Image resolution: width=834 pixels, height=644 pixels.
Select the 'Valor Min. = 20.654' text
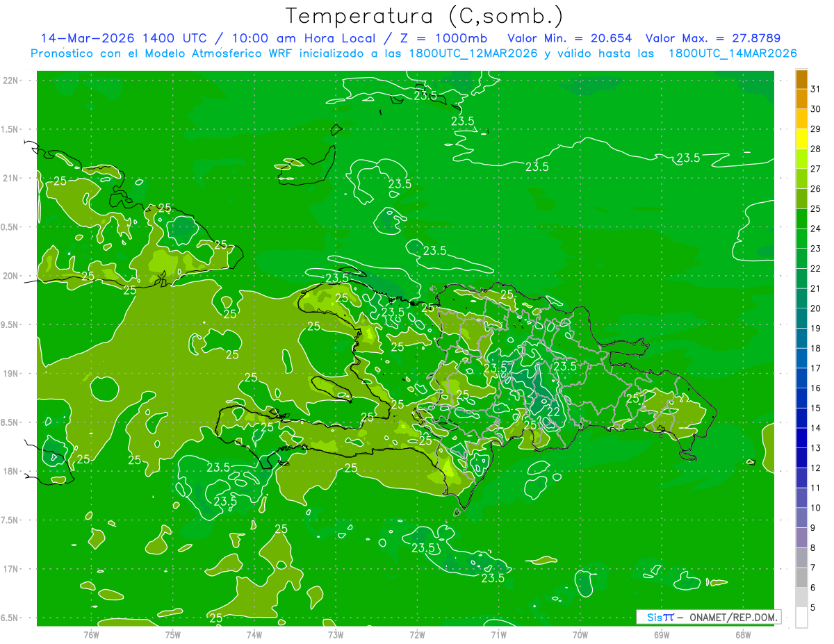(x=570, y=38)
